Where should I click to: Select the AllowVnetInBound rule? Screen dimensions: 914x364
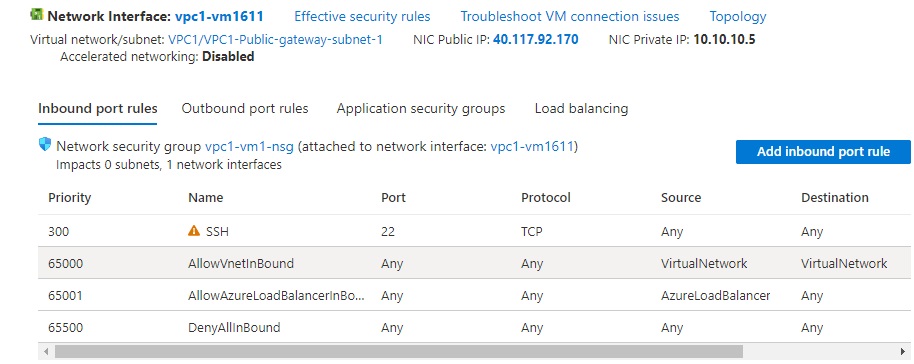[241, 264]
